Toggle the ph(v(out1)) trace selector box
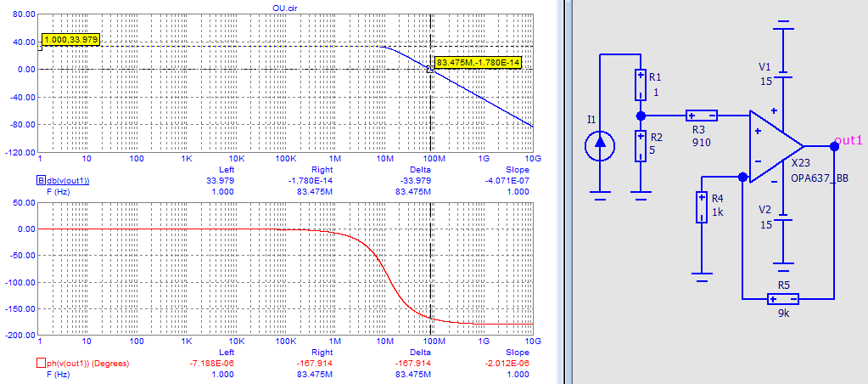The width and height of the screenshot is (868, 384). tap(39, 364)
